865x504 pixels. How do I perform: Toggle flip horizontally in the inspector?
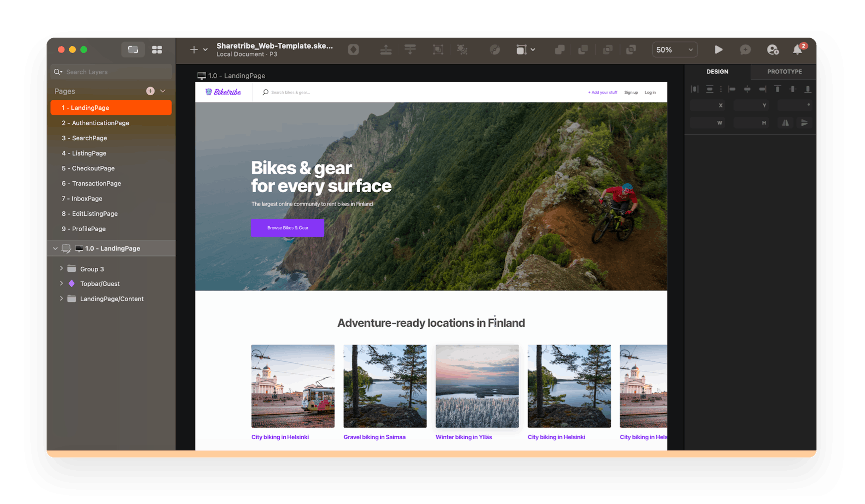[x=785, y=122]
